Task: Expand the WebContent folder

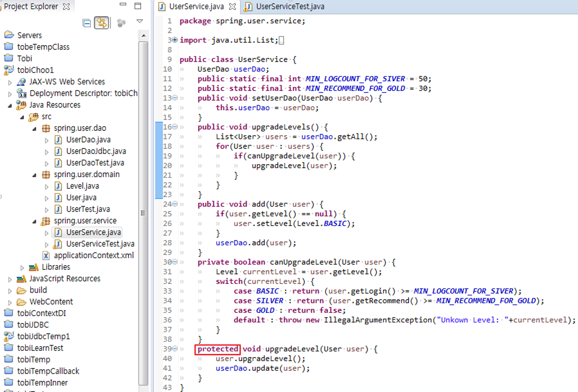Action: click(10, 302)
